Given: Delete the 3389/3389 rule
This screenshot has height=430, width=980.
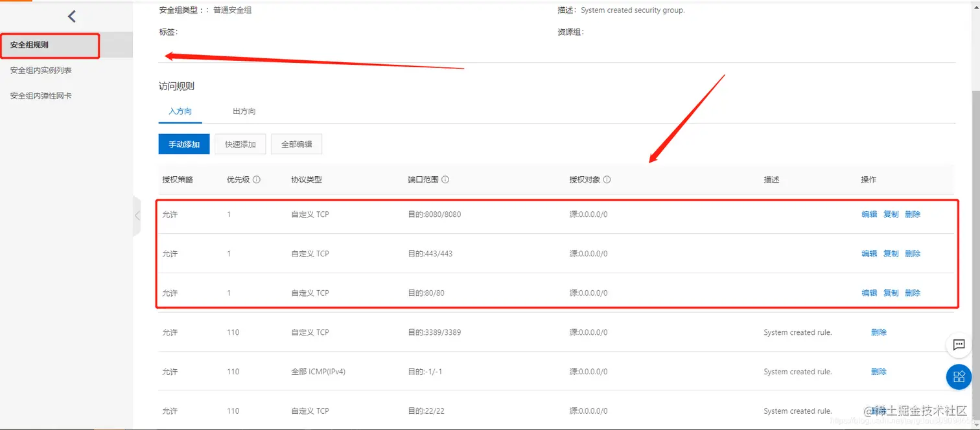Looking at the screenshot, I should click(x=879, y=332).
